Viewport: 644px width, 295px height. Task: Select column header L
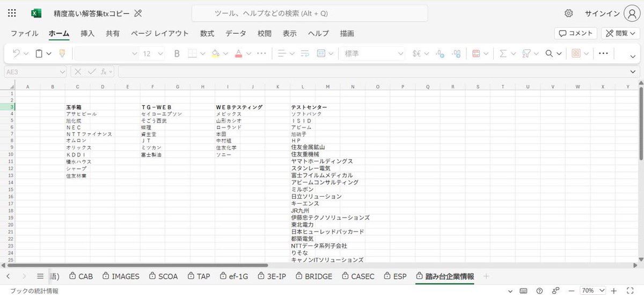point(303,87)
